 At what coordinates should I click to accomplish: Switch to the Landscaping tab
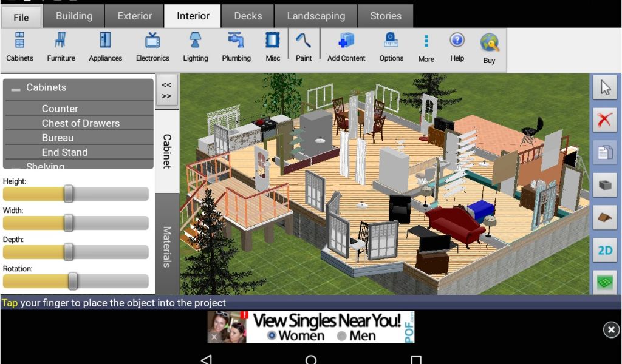[316, 16]
